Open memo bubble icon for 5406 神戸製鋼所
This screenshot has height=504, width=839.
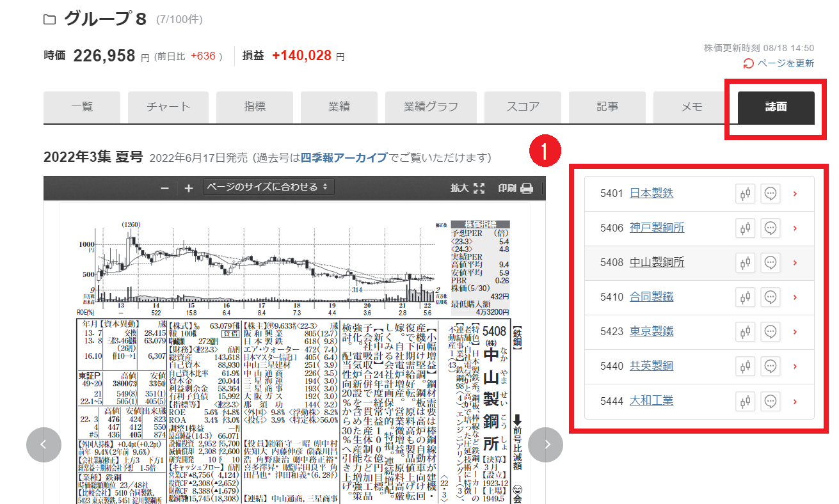point(771,228)
